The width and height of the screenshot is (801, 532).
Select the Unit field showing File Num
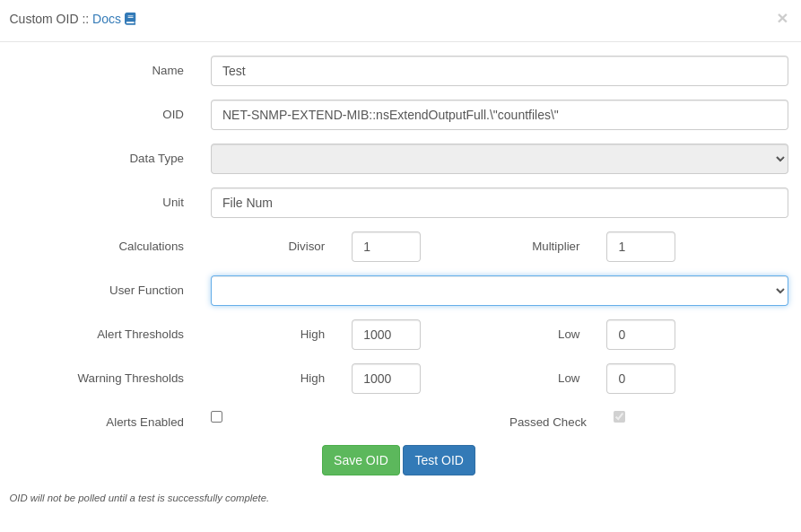(499, 203)
